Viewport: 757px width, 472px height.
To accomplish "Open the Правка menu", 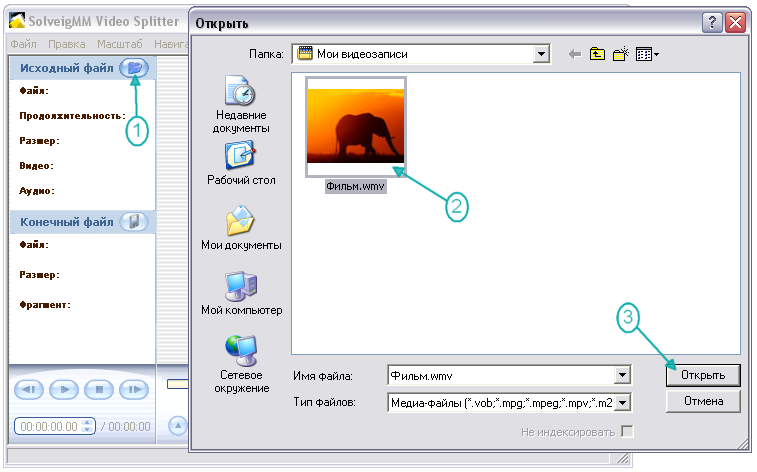I will pos(67,44).
